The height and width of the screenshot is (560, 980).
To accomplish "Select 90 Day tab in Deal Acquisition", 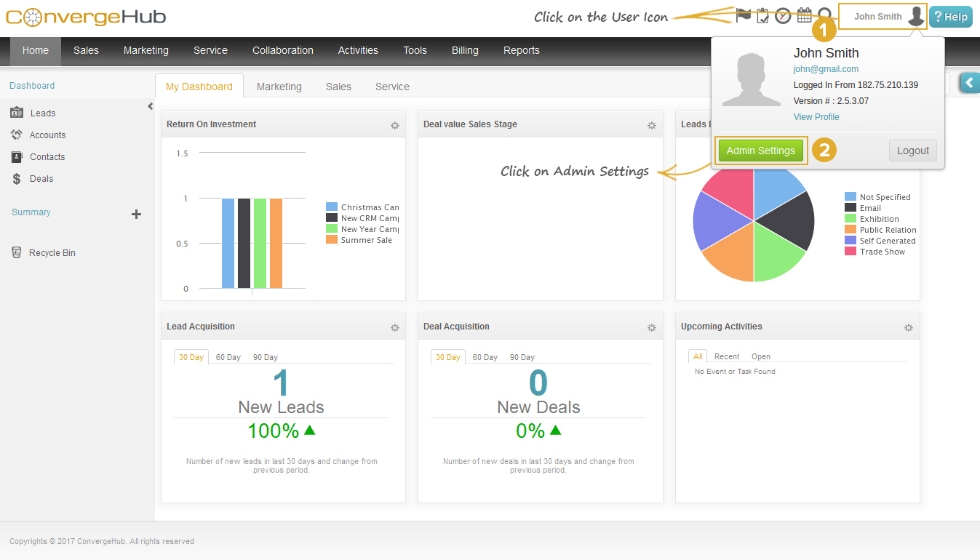I will [522, 357].
